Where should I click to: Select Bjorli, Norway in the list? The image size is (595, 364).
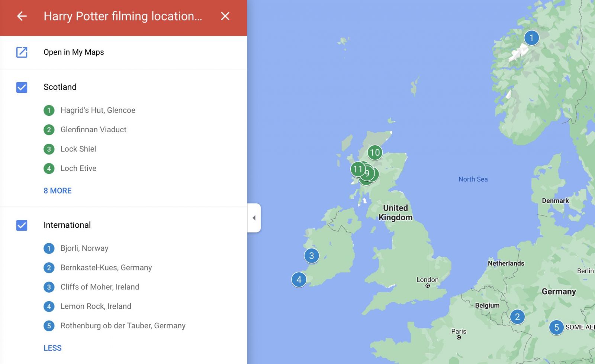tap(84, 248)
